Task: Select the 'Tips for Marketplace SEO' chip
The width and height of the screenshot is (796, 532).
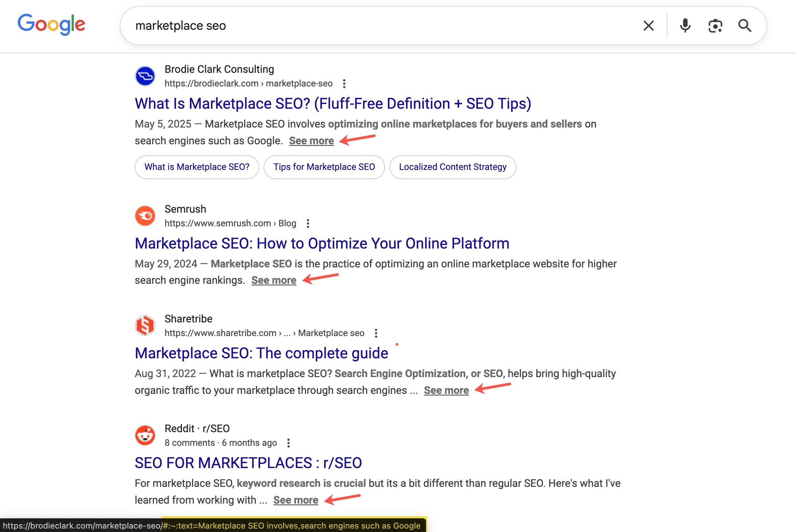Action: 324,167
